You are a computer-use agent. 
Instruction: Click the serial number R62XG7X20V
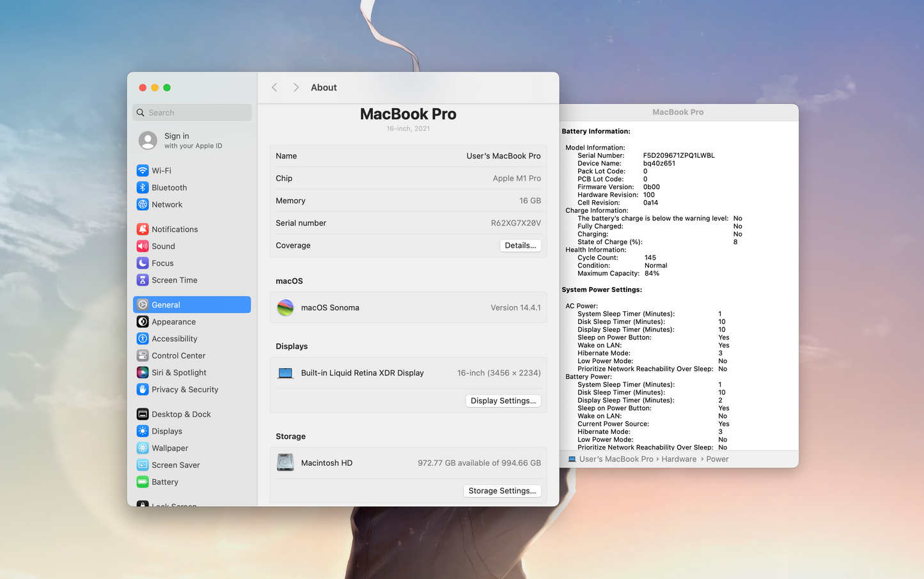516,223
